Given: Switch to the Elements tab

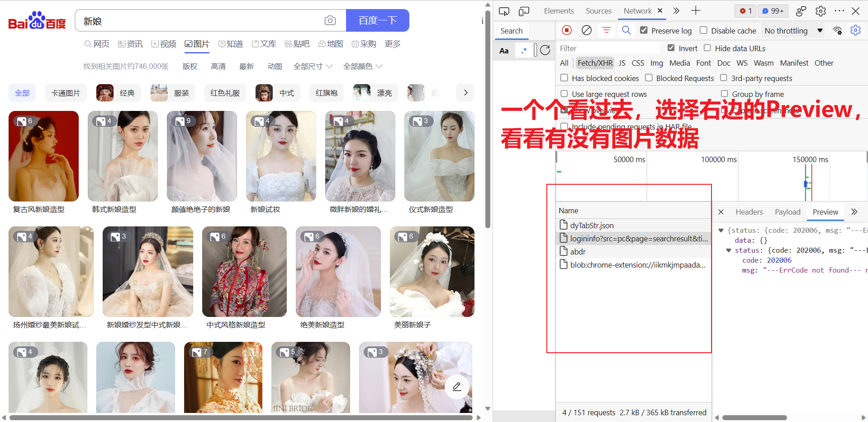Looking at the screenshot, I should point(559,11).
